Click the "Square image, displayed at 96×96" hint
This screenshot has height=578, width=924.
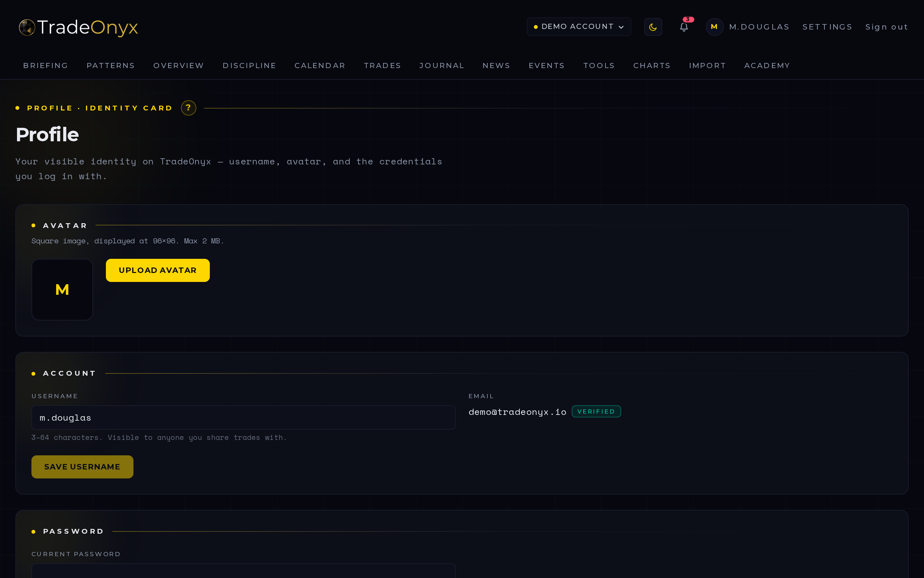click(127, 241)
